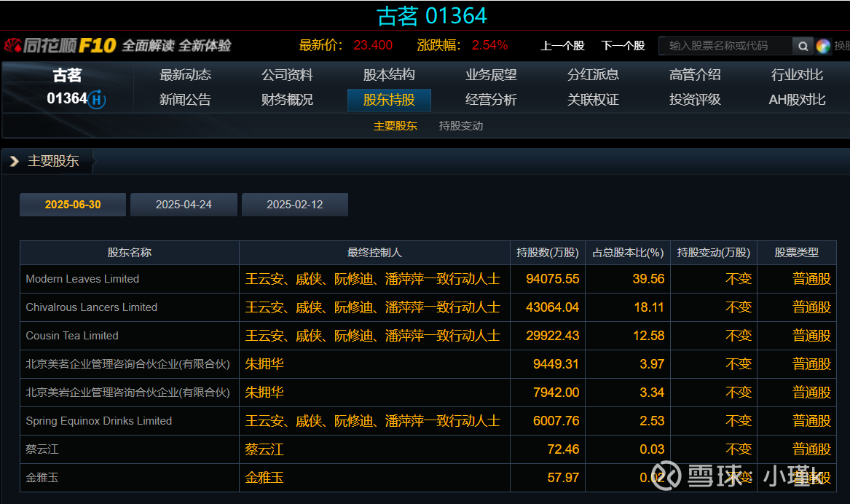Click the change percentage 2.54%
The width and height of the screenshot is (850, 504).
[489, 46]
